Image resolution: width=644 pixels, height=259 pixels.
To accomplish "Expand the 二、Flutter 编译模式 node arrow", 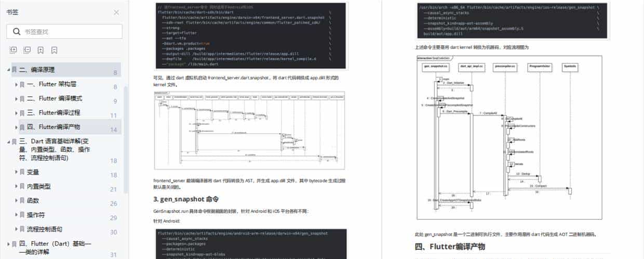I will tap(16, 98).
